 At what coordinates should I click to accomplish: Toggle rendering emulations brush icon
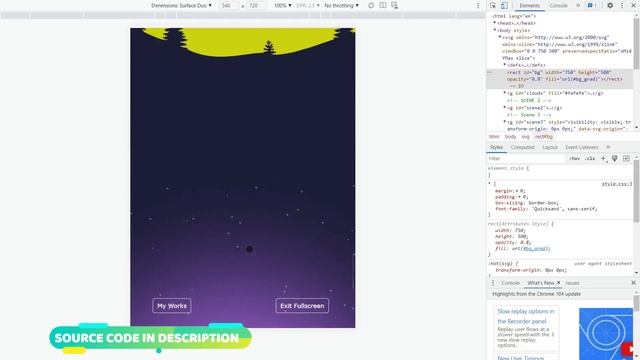(x=615, y=159)
